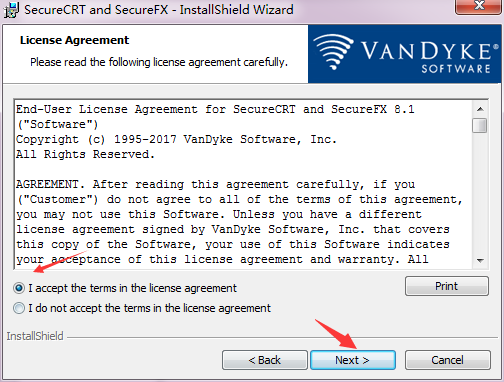Screen dimensions: 504x382
Task: Select "I accept the terms" radio button
Action: pyautogui.click(x=19, y=288)
